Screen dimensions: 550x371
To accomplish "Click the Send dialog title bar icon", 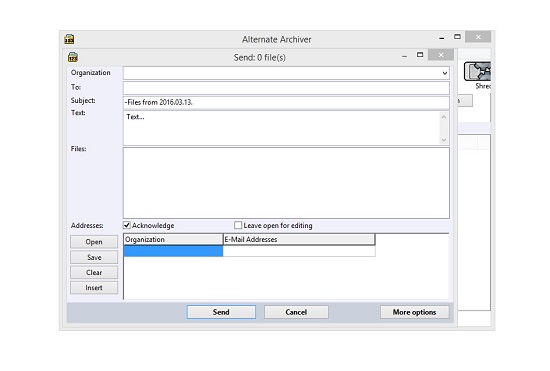I will click(73, 57).
